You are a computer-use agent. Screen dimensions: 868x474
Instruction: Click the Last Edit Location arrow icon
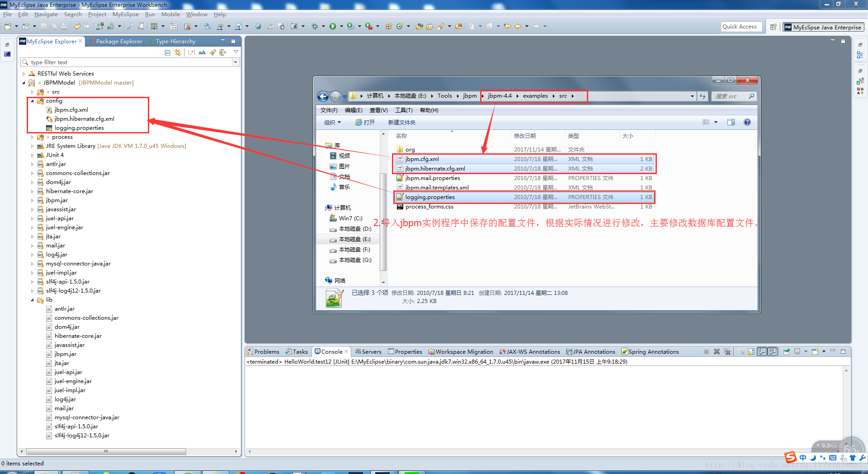(x=507, y=27)
